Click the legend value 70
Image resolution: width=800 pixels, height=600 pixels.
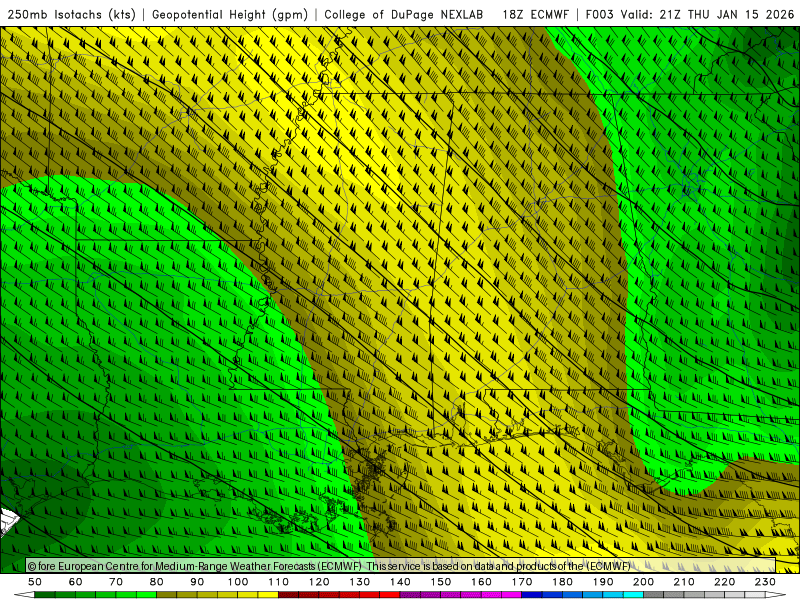click(116, 582)
